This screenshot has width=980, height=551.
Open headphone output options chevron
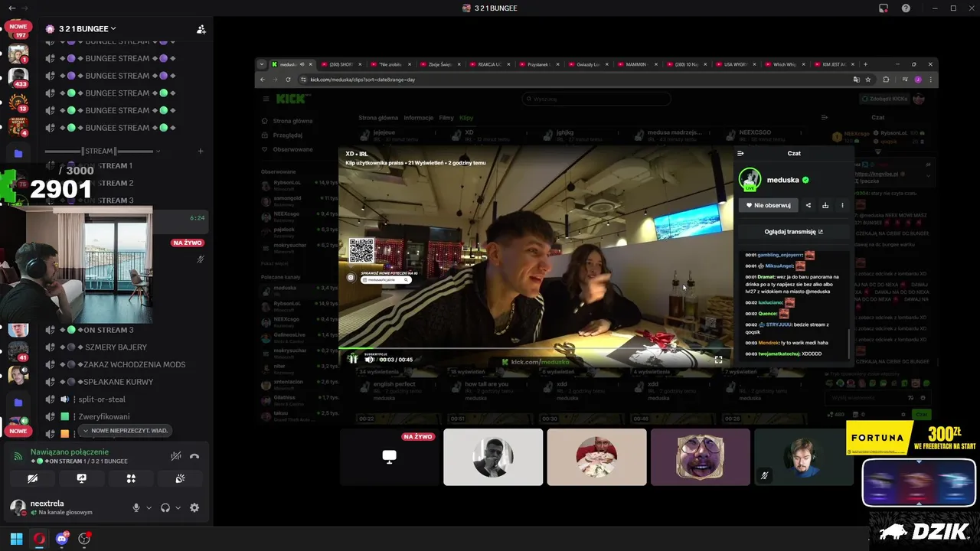tap(178, 507)
